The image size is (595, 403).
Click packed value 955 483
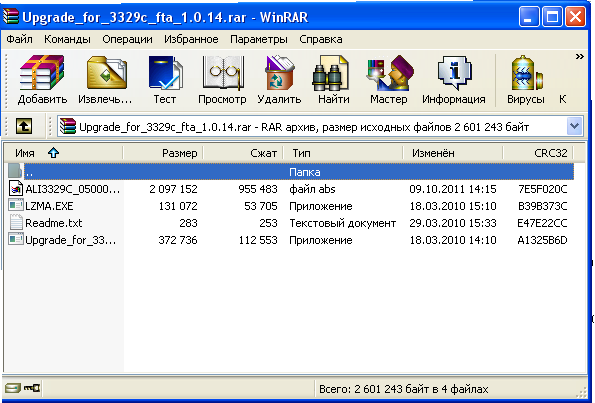click(x=258, y=189)
